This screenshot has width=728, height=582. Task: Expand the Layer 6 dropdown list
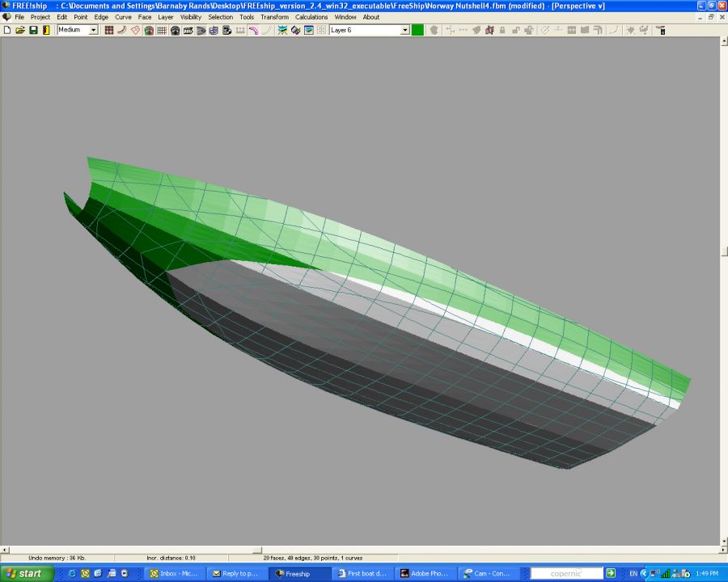(x=405, y=30)
